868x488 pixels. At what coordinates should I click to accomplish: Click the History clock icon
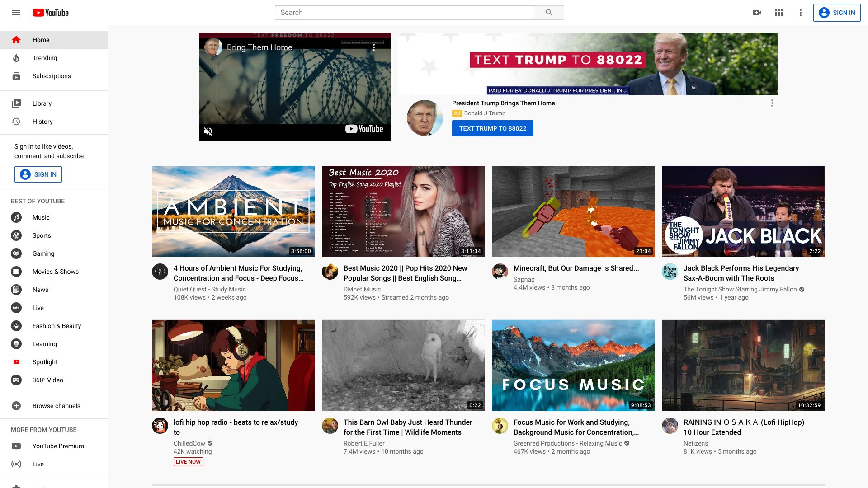click(16, 122)
